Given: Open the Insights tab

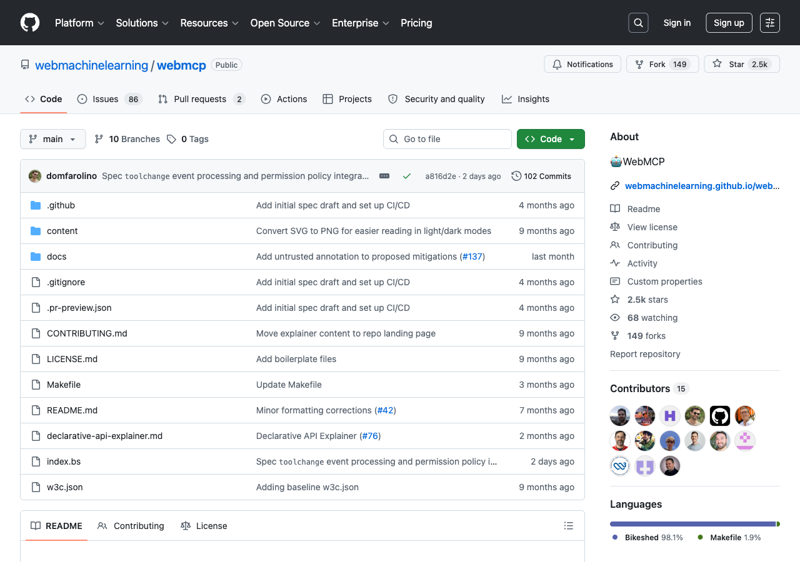Looking at the screenshot, I should pyautogui.click(x=526, y=99).
